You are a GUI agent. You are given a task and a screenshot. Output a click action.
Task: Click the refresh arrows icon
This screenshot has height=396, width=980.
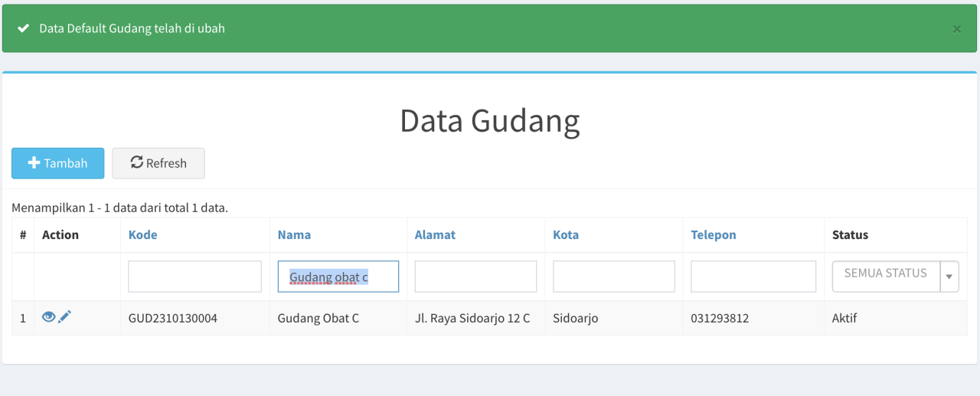[x=137, y=162]
